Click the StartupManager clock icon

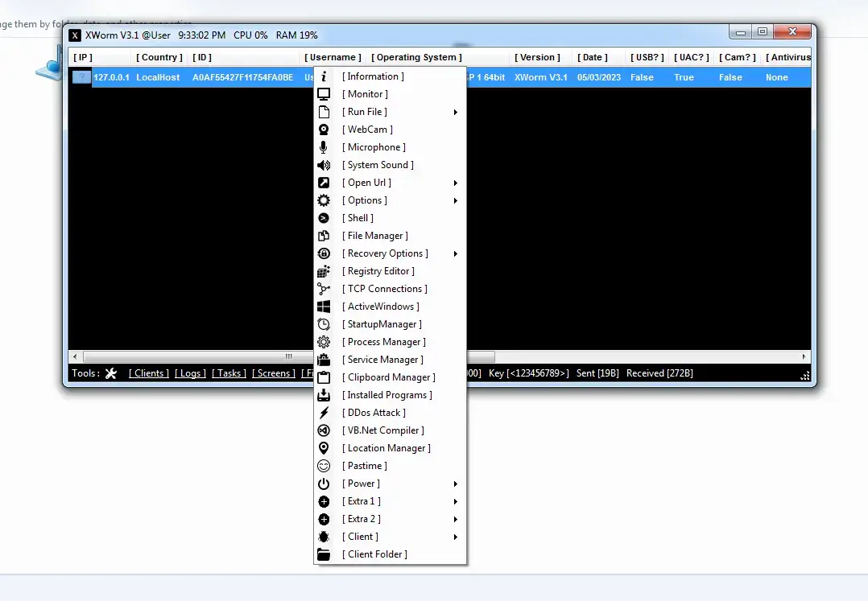tap(323, 323)
